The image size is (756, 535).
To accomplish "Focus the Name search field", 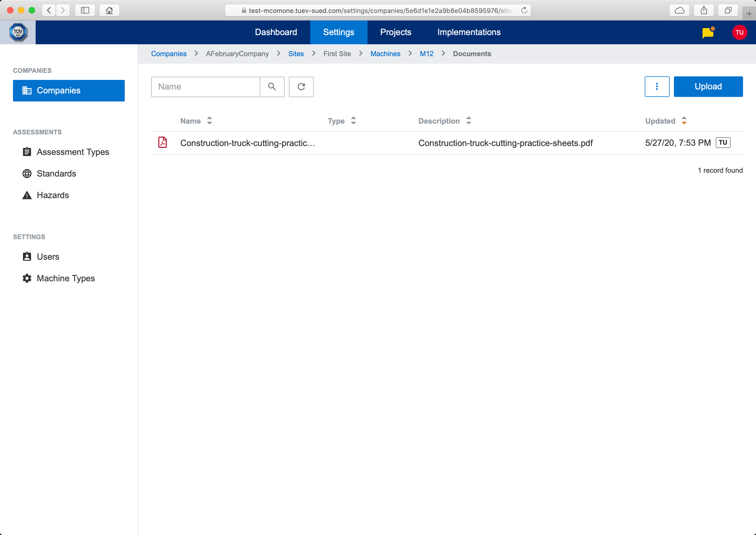I will tap(205, 87).
